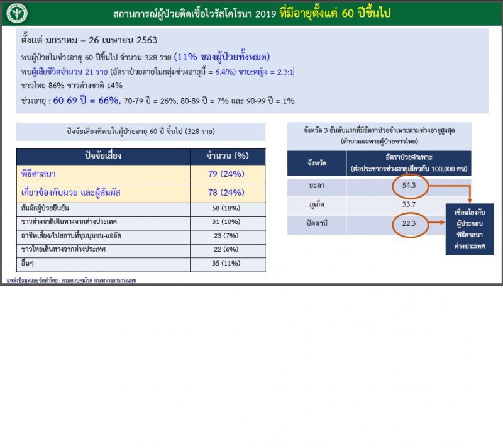The height and width of the screenshot is (448, 503).
Task: Click the green header title text
Action: tap(252, 13)
